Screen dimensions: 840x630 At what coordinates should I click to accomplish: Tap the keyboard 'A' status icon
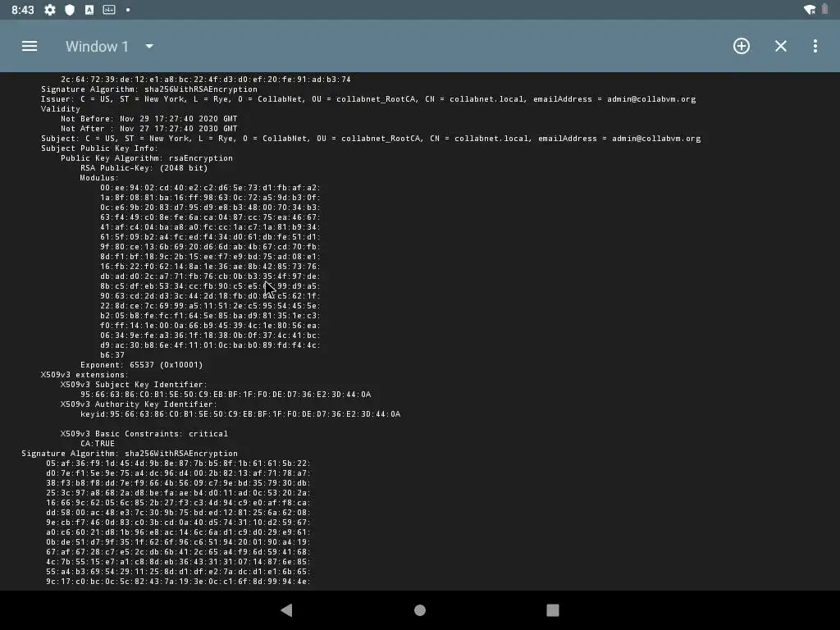pos(89,10)
